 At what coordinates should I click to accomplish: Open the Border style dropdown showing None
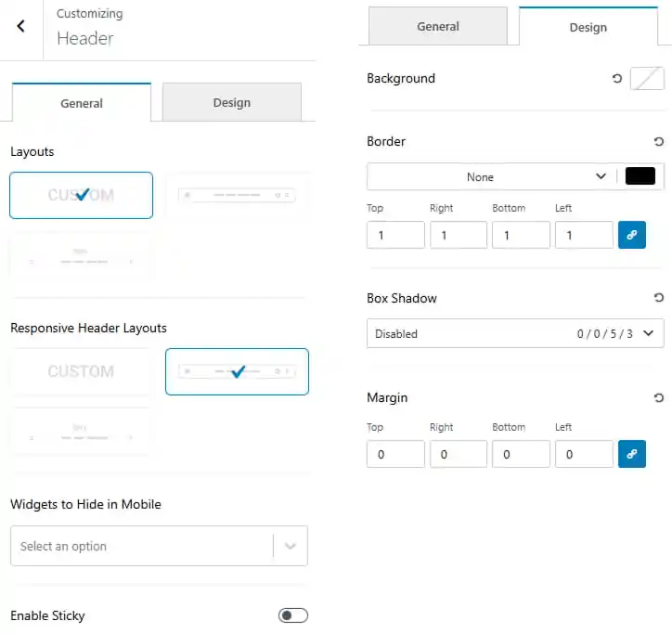(x=492, y=176)
